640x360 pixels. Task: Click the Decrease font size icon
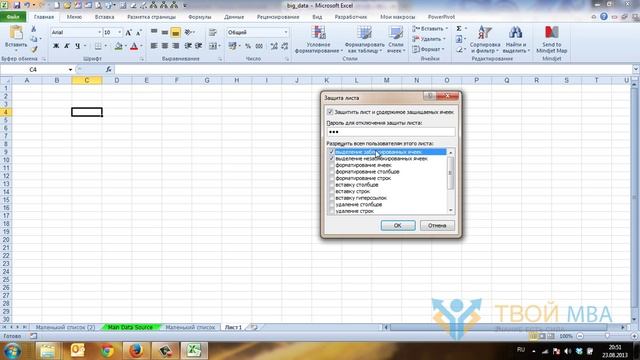coord(139,32)
